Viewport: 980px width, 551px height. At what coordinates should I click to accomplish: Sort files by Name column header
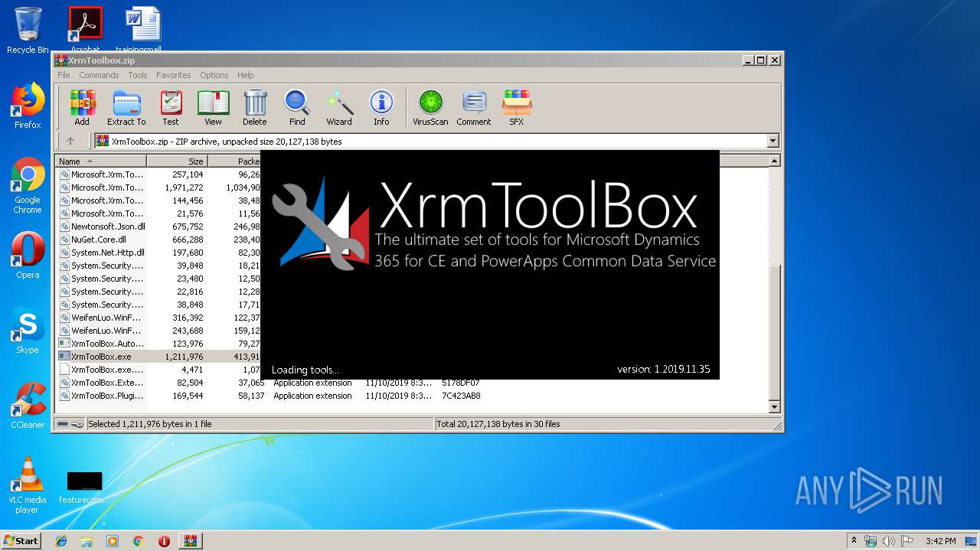pyautogui.click(x=100, y=161)
